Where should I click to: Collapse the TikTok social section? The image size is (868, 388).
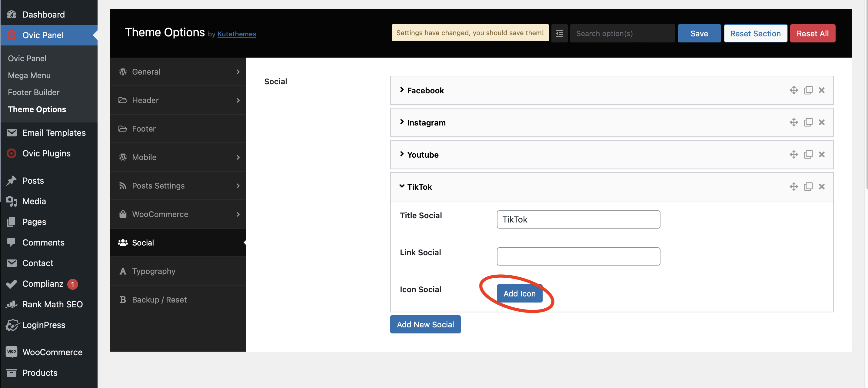pos(402,186)
